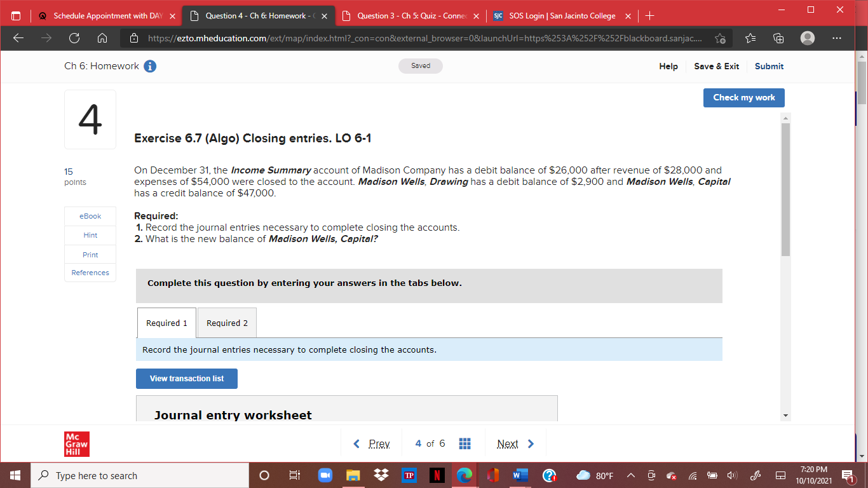Open Task View in taskbar
This screenshot has height=488, width=868.
click(x=294, y=475)
